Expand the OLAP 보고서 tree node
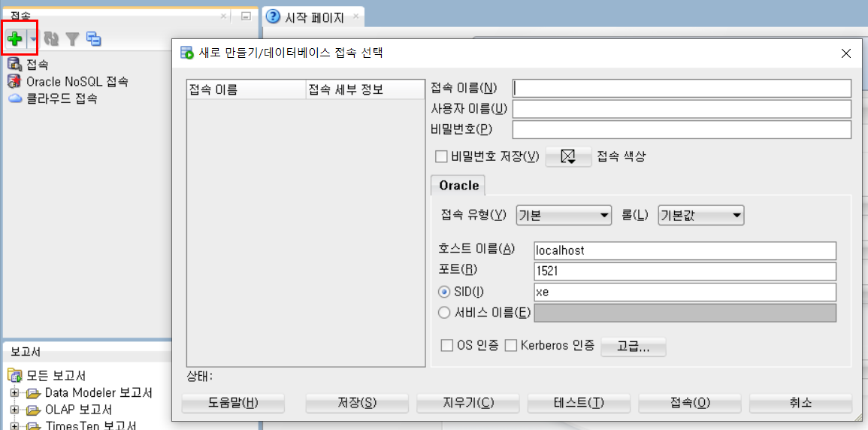The image size is (868, 430). tap(14, 410)
